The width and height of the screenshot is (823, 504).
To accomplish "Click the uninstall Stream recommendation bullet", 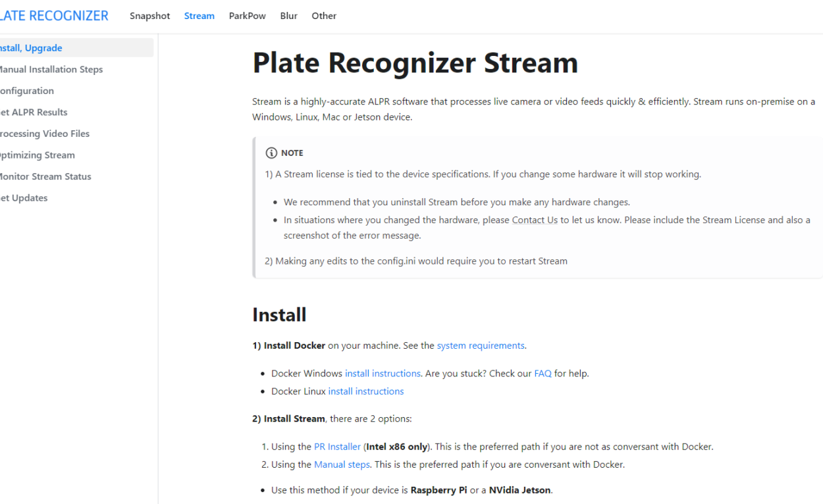I will [x=457, y=202].
